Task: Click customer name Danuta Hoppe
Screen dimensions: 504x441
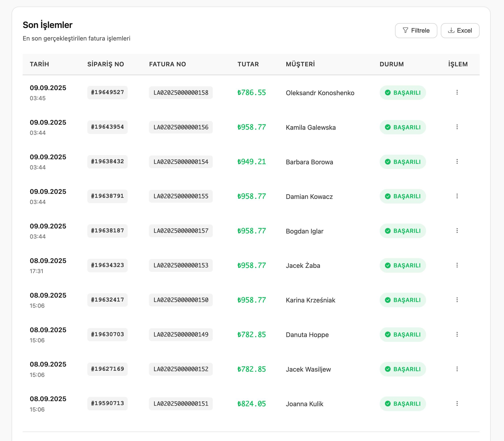Action: click(307, 335)
